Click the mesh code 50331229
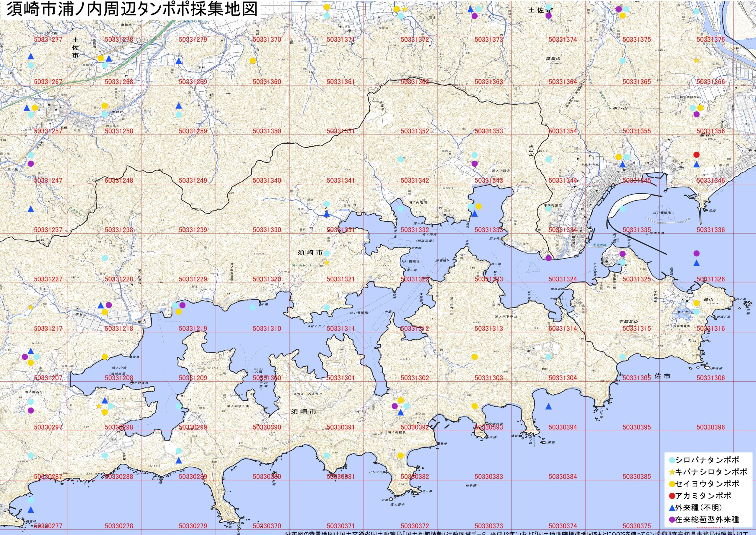This screenshot has width=756, height=535. [193, 279]
